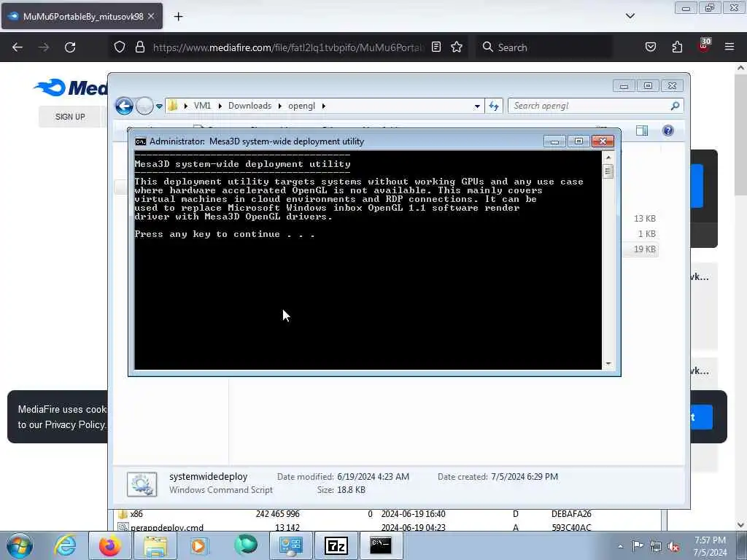Open Firefox tracking protection shield
Image resolution: width=747 pixels, height=560 pixels.
click(120, 47)
